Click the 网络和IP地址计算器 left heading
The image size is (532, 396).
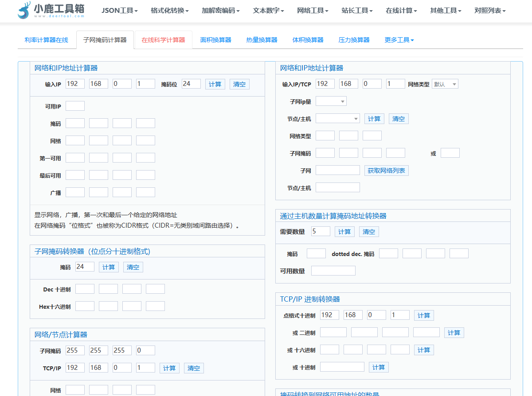[66, 68]
